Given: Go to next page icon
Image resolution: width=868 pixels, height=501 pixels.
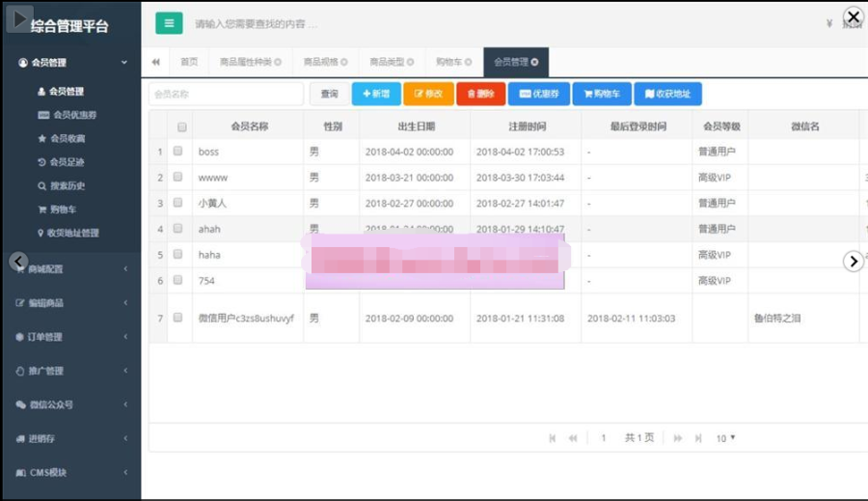Looking at the screenshot, I should click(x=678, y=438).
